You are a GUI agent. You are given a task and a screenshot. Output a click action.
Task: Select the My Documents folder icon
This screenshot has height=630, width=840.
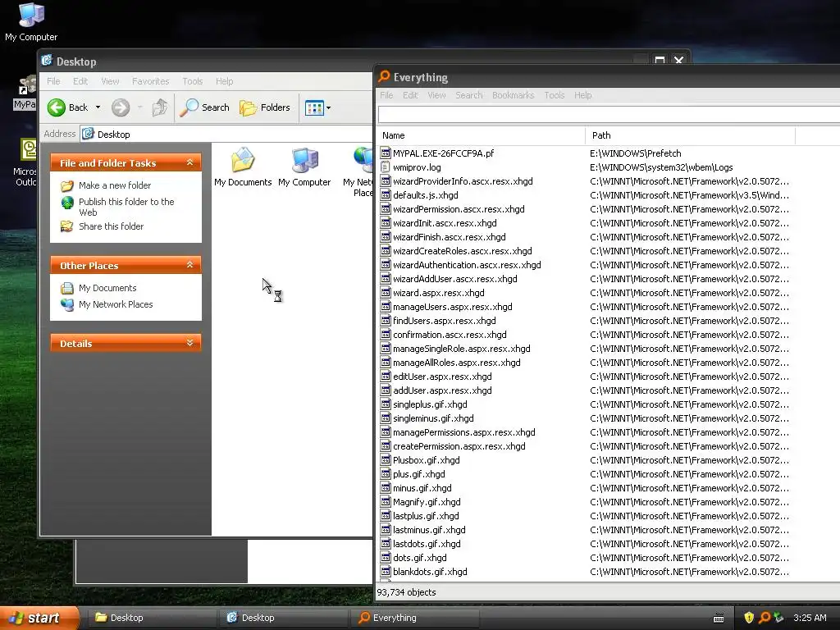click(243, 160)
